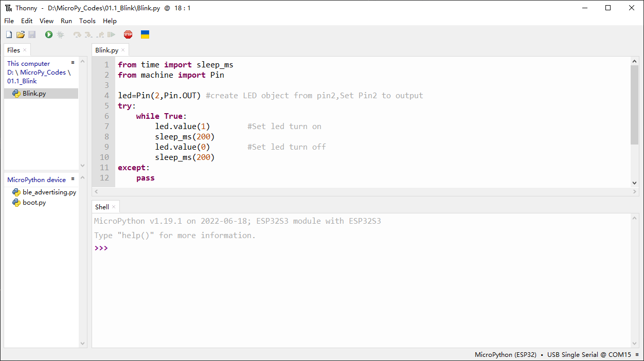Click the Resume execution toolbar icon

click(x=111, y=34)
